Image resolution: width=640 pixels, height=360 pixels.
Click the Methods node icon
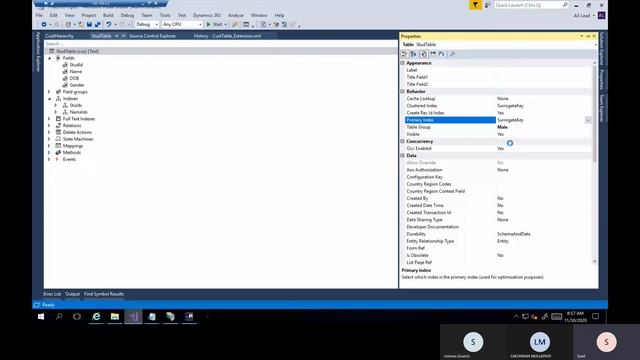[58, 153]
